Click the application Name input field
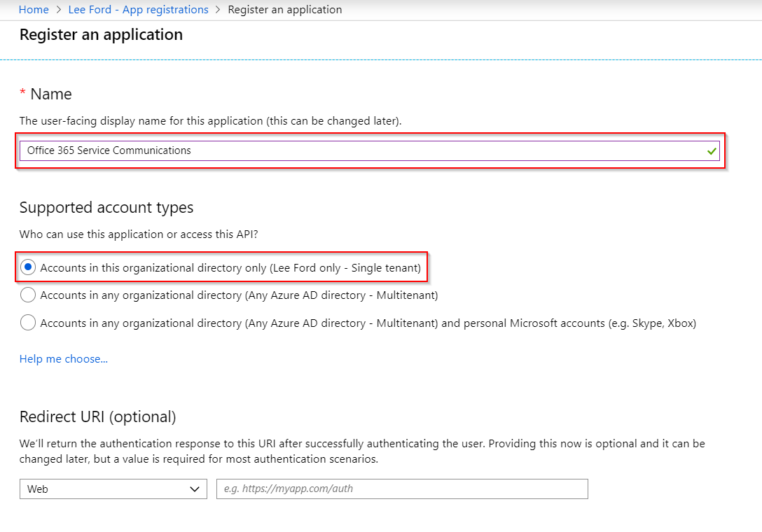 tap(369, 150)
